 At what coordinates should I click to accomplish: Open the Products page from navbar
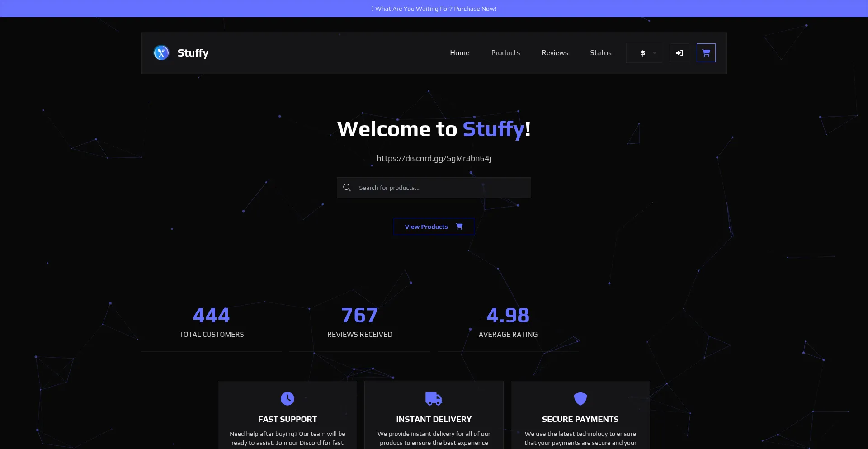505,53
